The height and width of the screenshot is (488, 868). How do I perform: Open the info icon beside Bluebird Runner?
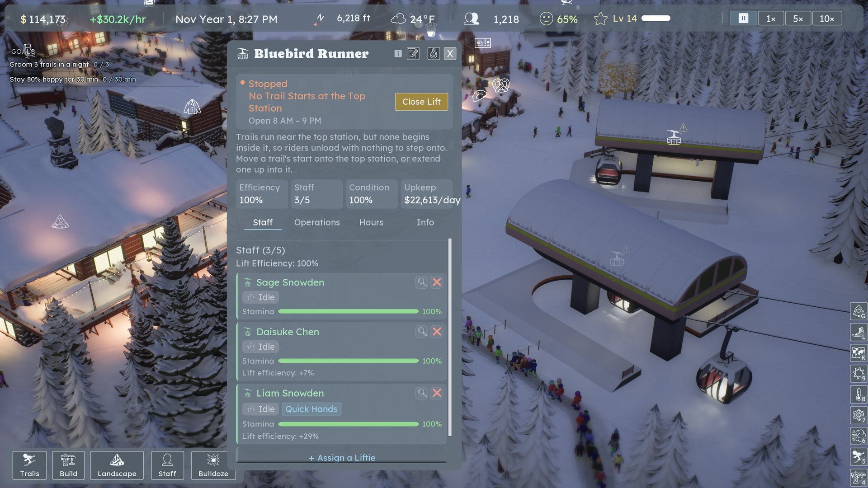[x=398, y=53]
